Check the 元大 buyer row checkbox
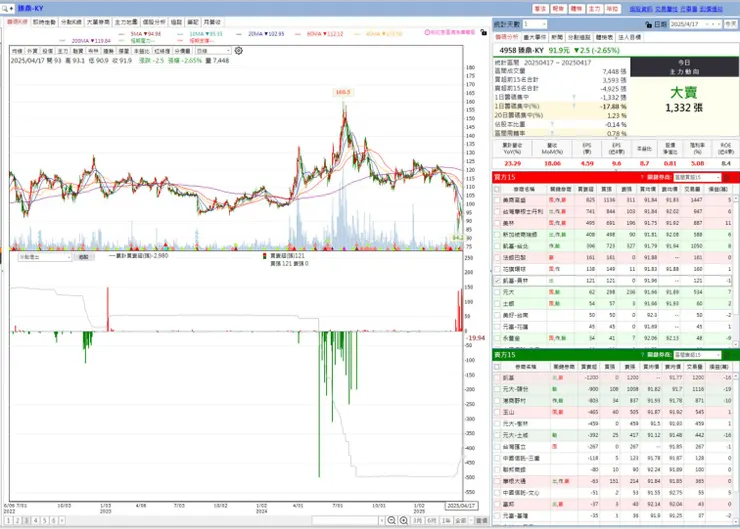Image resolution: width=740 pixels, height=529 pixels. coord(497,292)
